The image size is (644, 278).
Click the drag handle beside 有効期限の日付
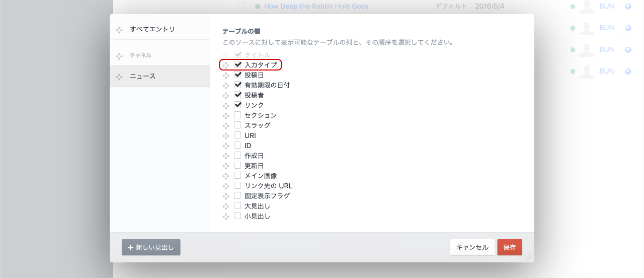[226, 86]
